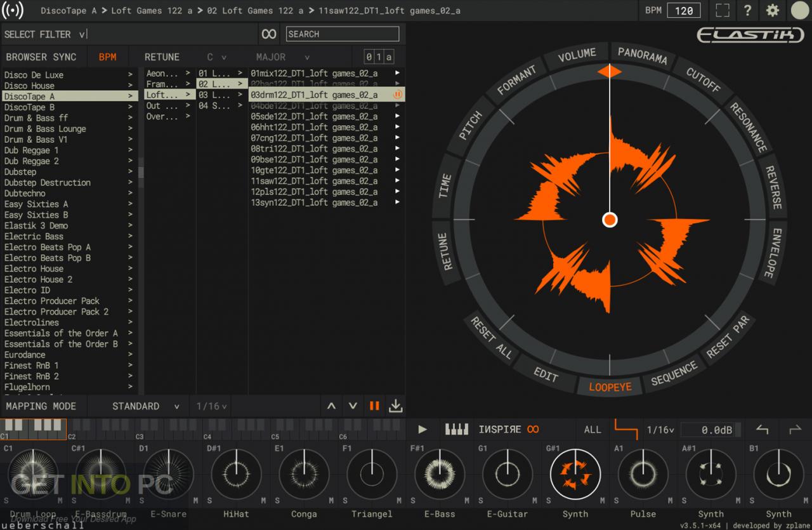
Task: Play the 01mix122_DT1_loft games_02_a preview arrow
Action: [x=397, y=73]
